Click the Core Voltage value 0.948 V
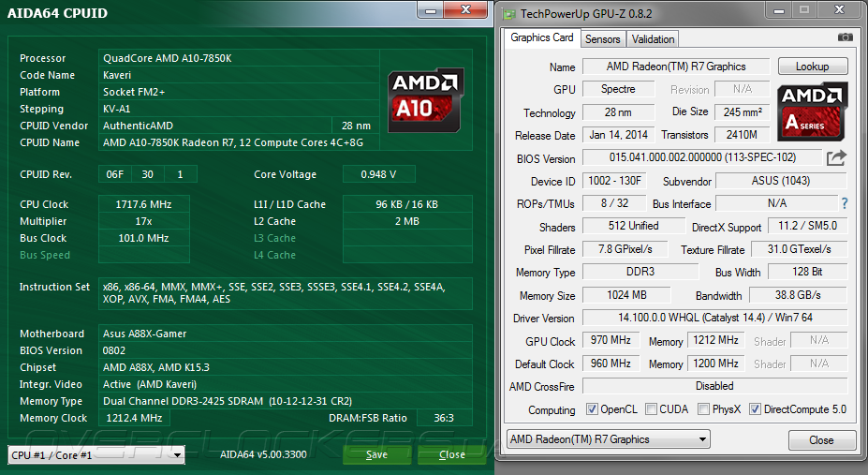The width and height of the screenshot is (868, 475). (x=378, y=174)
